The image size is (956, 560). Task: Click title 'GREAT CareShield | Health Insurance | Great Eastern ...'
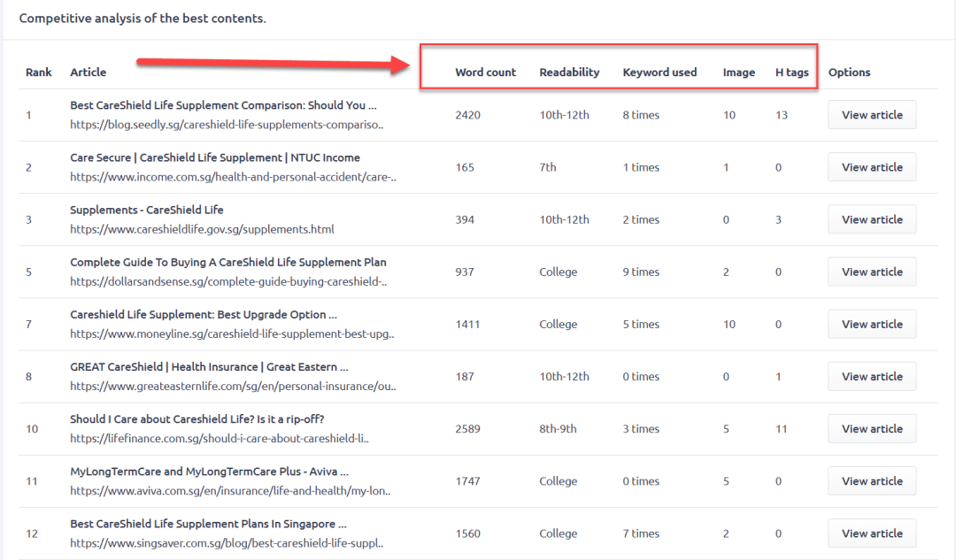point(209,367)
